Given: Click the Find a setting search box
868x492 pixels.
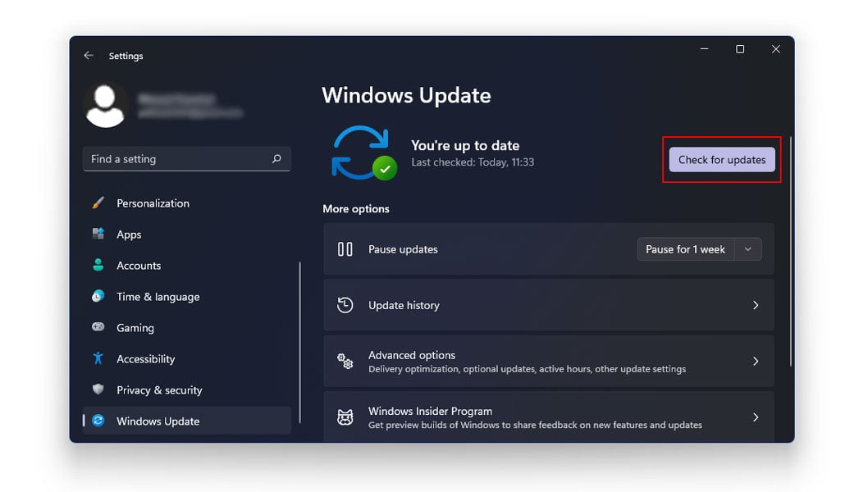Looking at the screenshot, I should pos(186,159).
